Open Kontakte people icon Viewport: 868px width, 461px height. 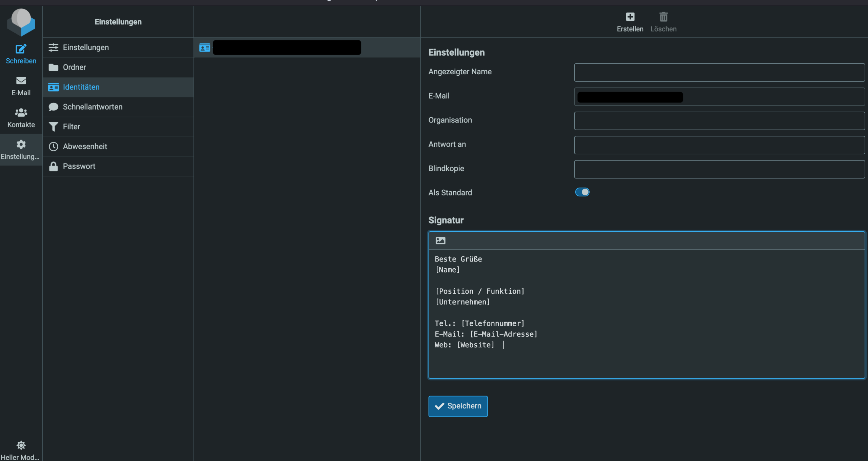(21, 113)
